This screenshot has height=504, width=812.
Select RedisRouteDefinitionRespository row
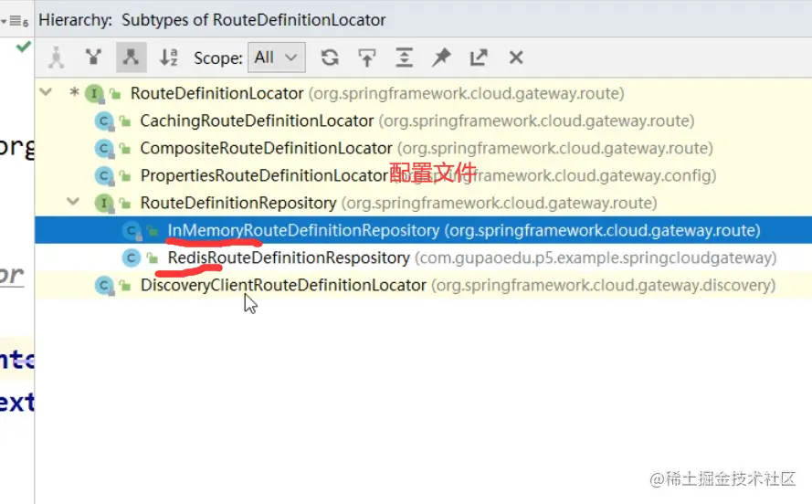(423, 257)
